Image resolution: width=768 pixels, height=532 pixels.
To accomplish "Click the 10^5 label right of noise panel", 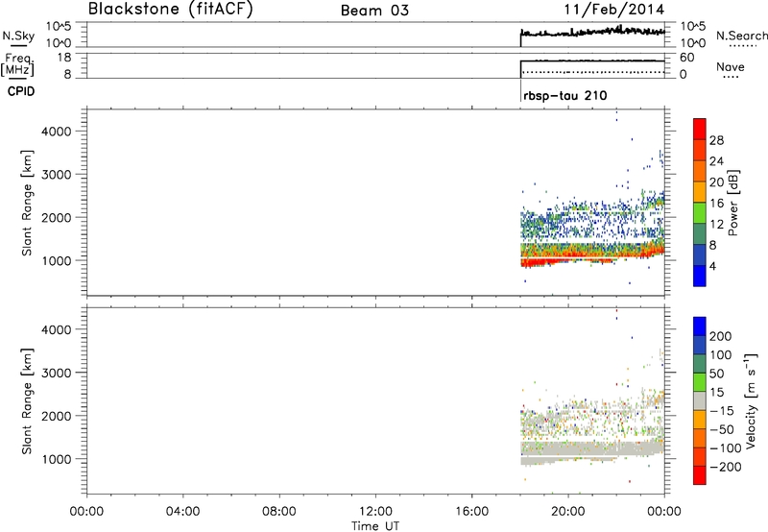I will pos(694,26).
